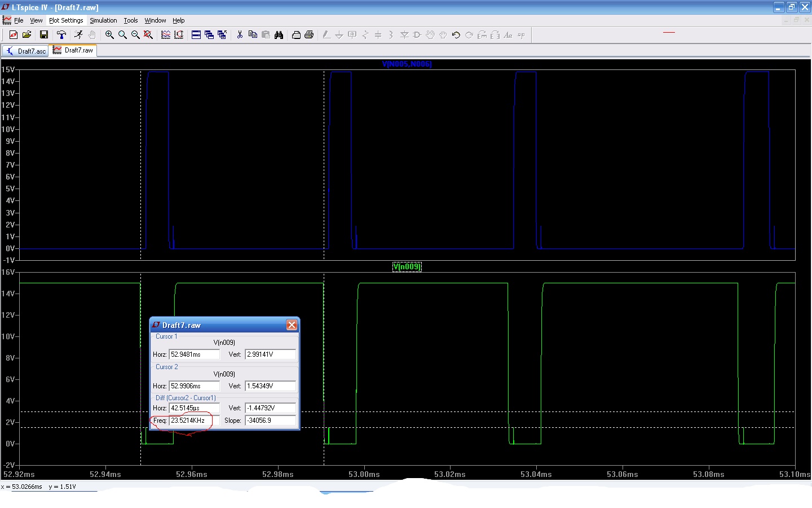Click the Print printer icon
812x508 pixels.
309,35
